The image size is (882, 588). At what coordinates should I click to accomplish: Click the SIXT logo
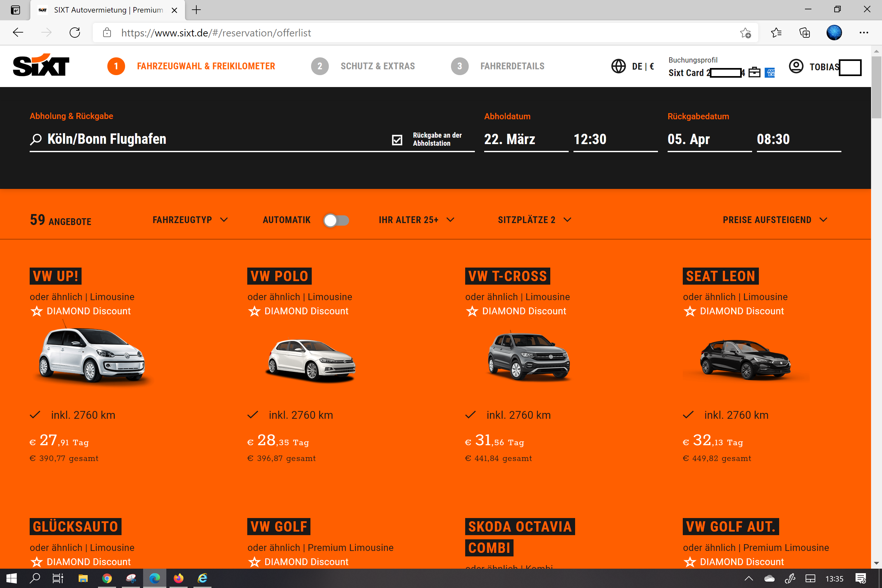click(41, 65)
